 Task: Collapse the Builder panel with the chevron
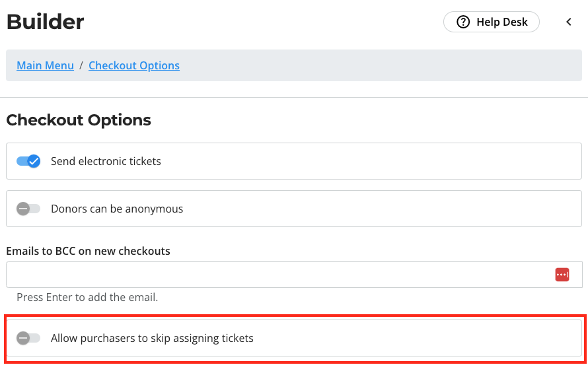tap(569, 22)
